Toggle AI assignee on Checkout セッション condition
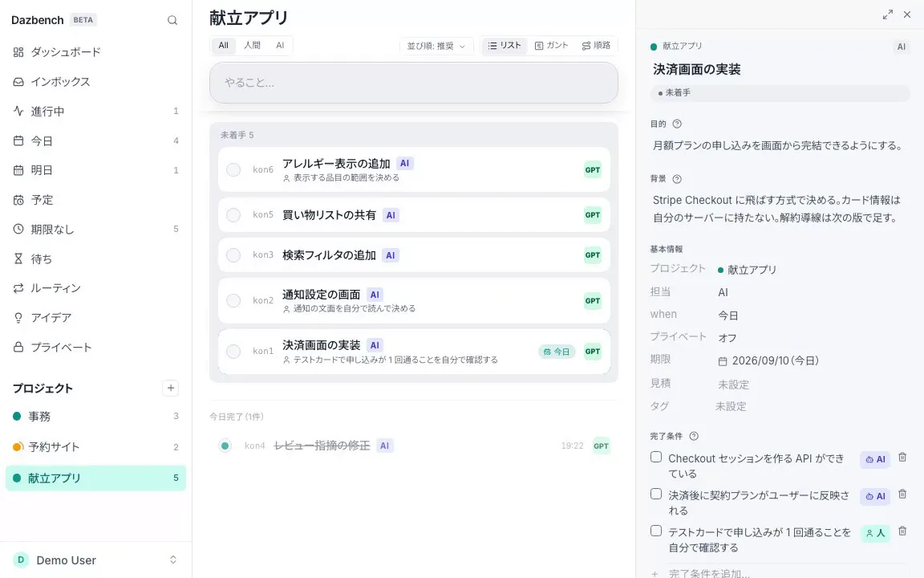The width and height of the screenshot is (924, 578). [x=875, y=459]
